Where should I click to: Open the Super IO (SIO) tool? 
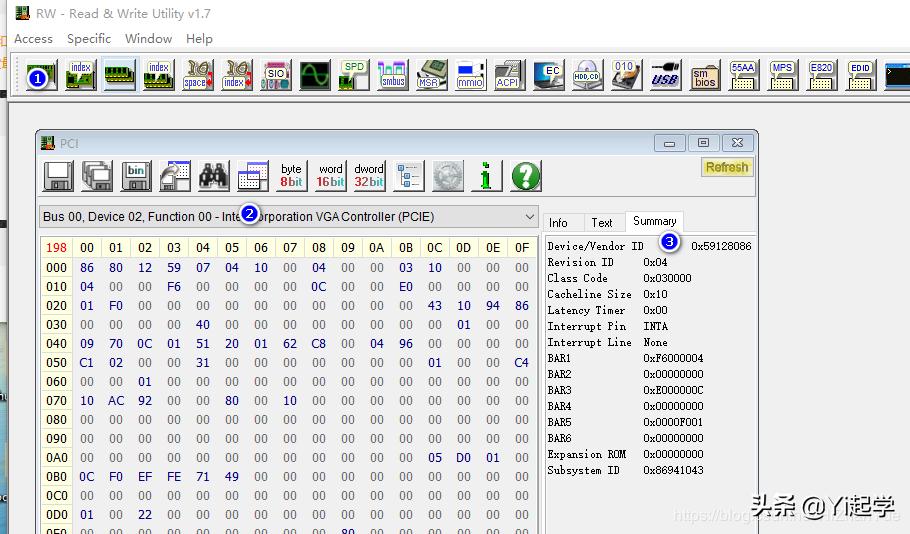coord(276,75)
